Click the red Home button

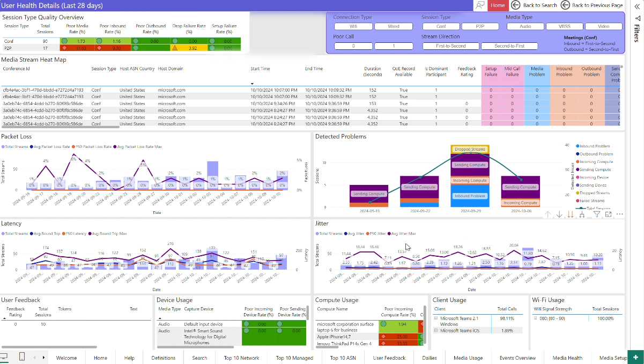tap(498, 5)
